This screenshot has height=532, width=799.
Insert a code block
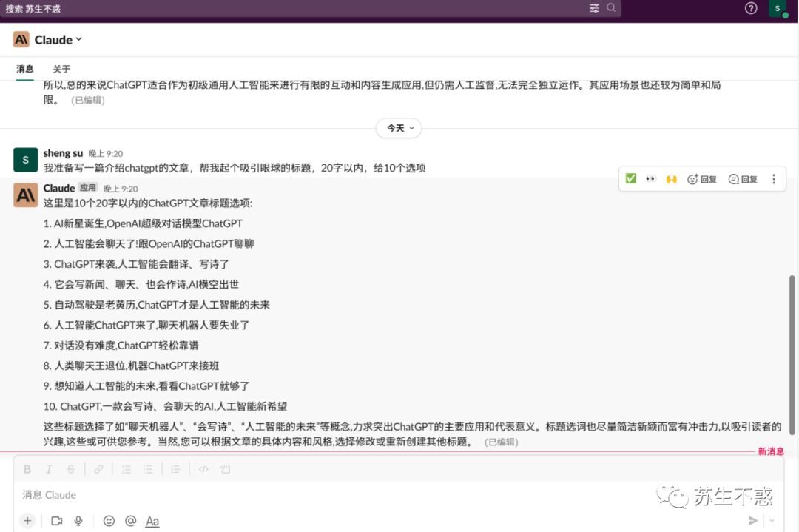(x=225, y=469)
